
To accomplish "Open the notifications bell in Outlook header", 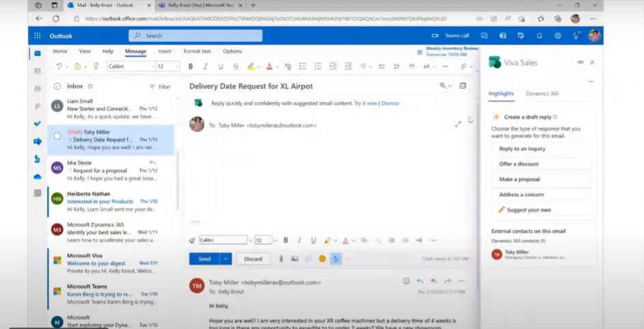I will (x=539, y=36).
